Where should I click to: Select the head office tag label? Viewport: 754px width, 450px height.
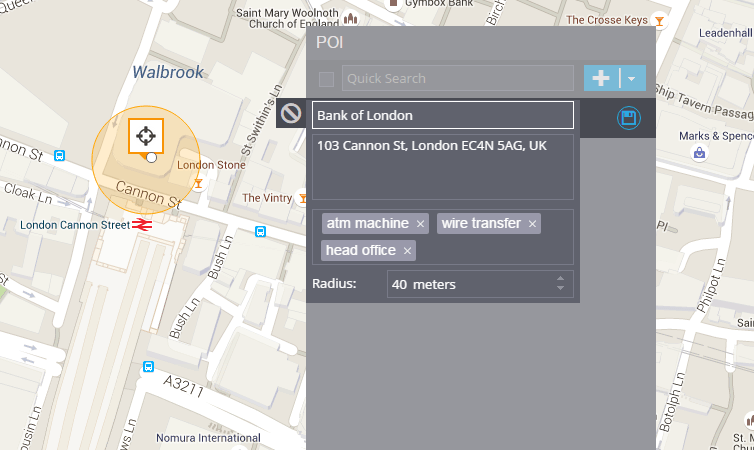coord(361,250)
